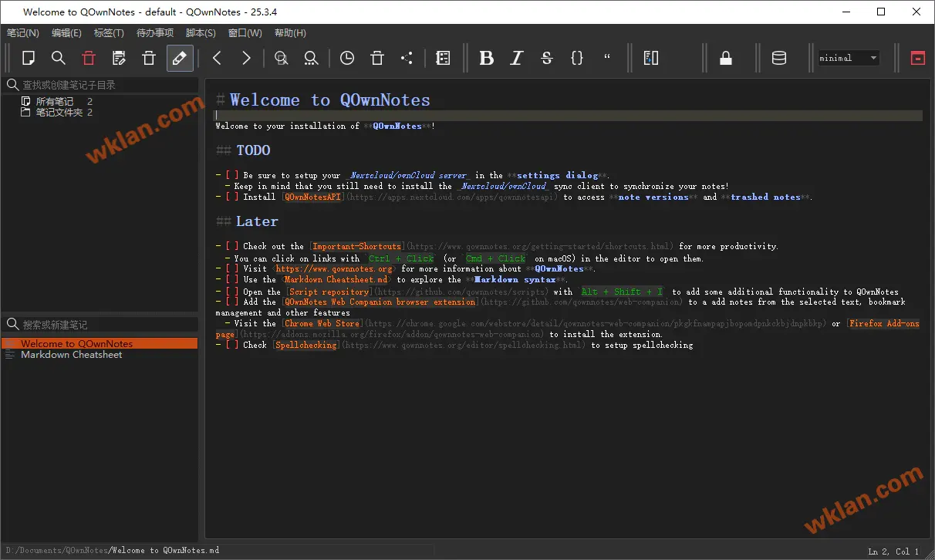Click list panel icon left of Bold

click(x=443, y=58)
